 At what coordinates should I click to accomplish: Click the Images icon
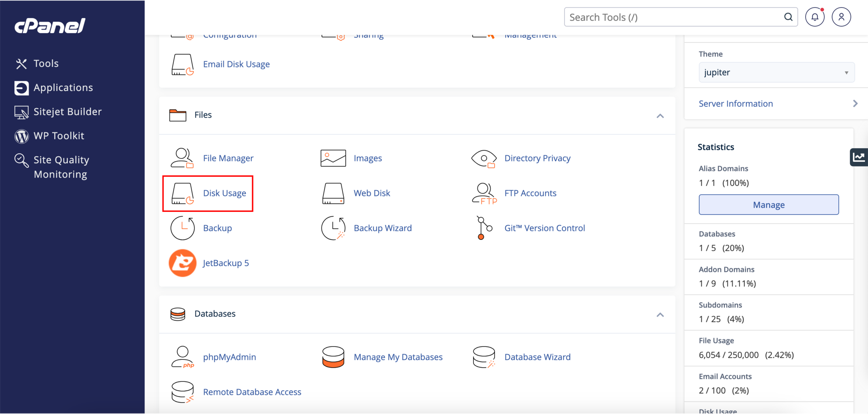point(333,158)
